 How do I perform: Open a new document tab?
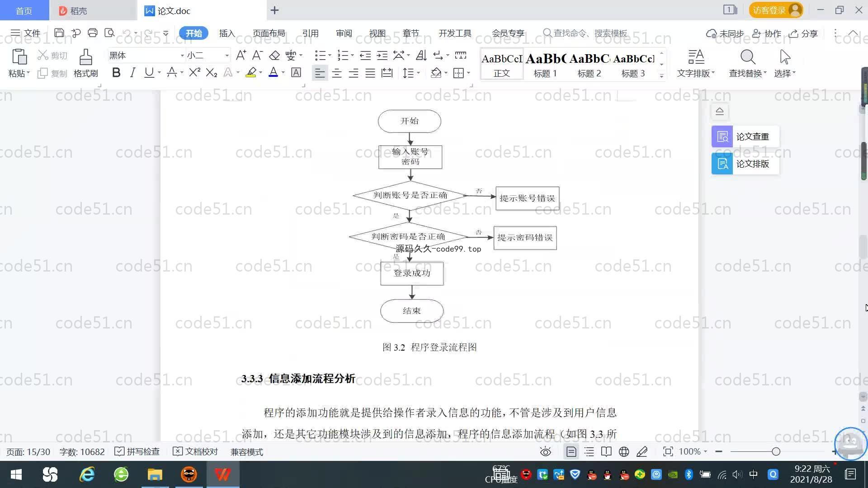[x=274, y=10]
